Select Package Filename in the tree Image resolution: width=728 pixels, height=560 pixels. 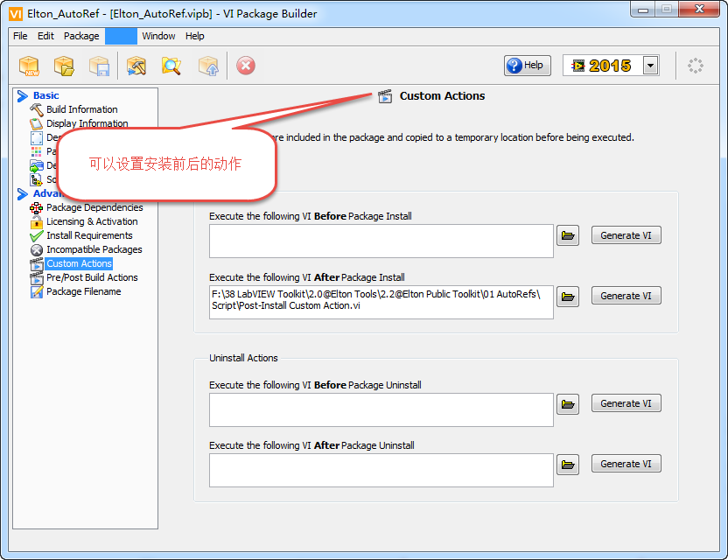click(x=84, y=291)
